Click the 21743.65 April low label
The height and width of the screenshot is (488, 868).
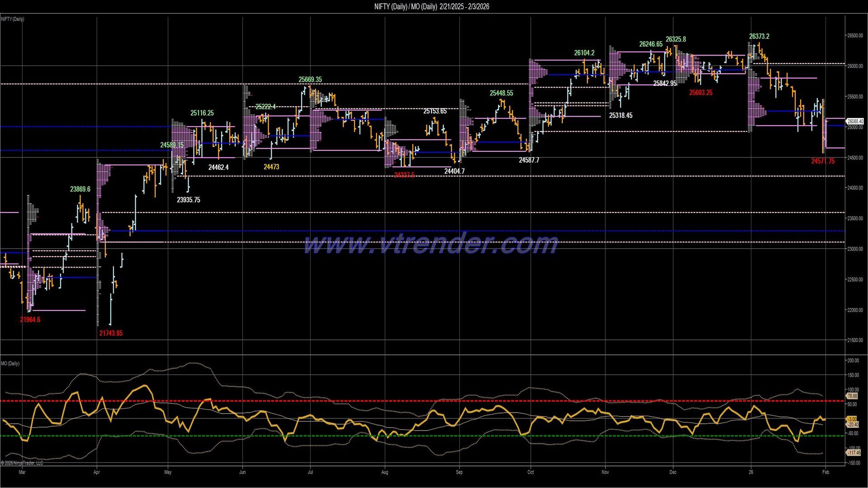click(x=111, y=333)
